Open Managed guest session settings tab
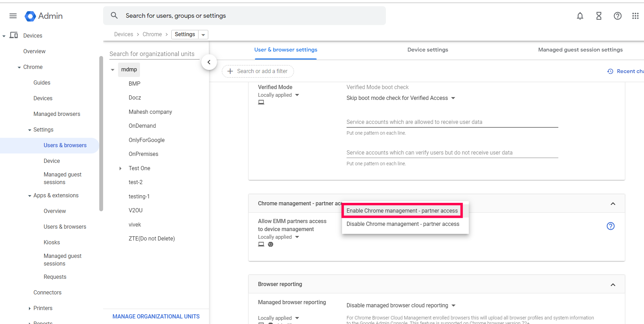The image size is (644, 324). [x=580, y=50]
